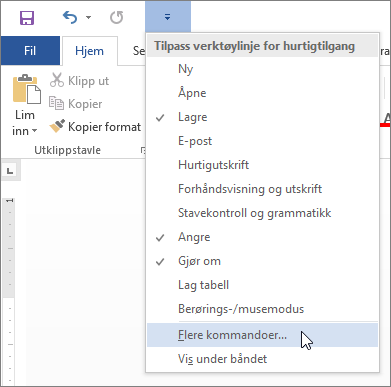Click Kopier in the clipboard group
The height and width of the screenshot is (387, 391).
76,104
